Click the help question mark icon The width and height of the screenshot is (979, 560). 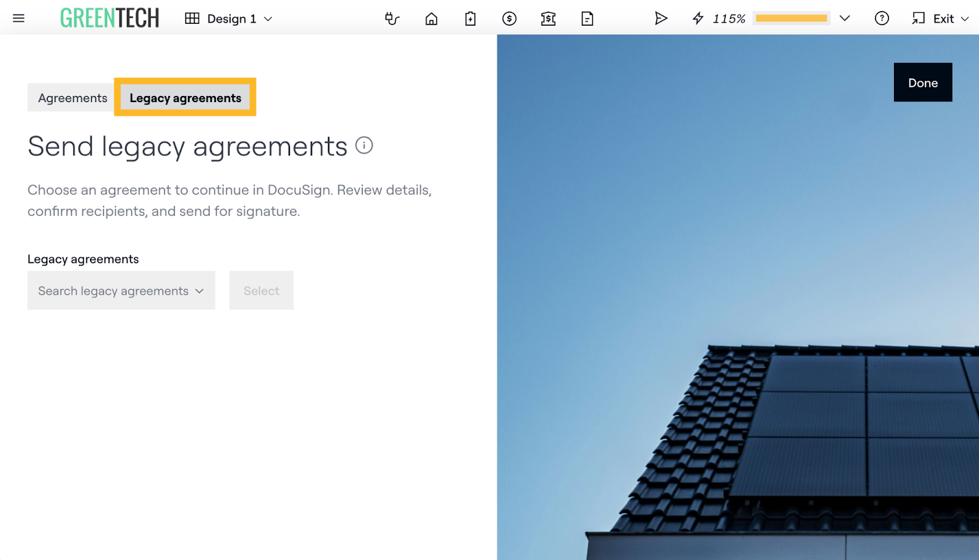(x=882, y=18)
